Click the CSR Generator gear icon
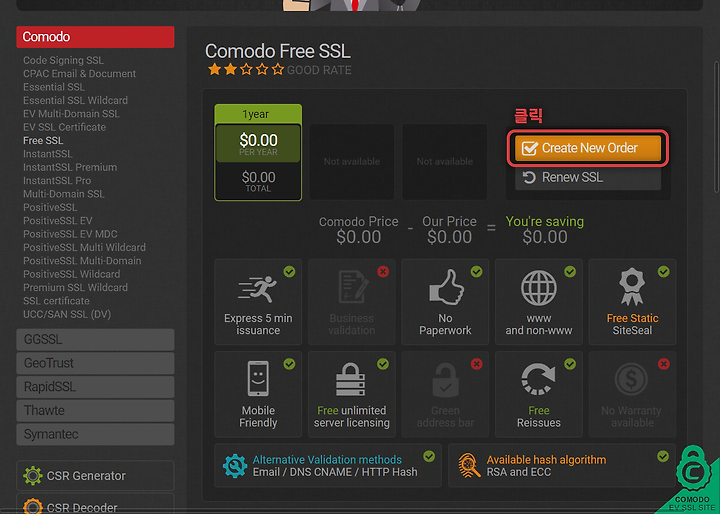720x514 pixels. 33,475
